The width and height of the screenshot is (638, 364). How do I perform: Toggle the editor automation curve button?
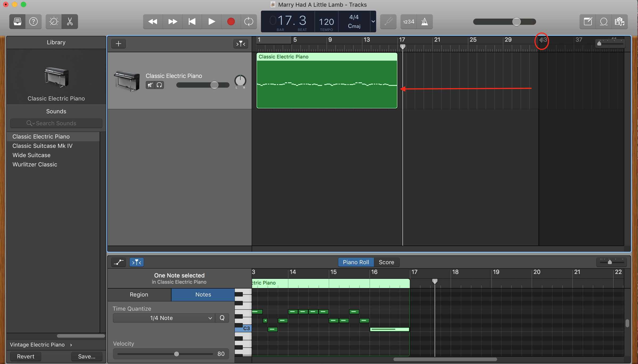(119, 262)
